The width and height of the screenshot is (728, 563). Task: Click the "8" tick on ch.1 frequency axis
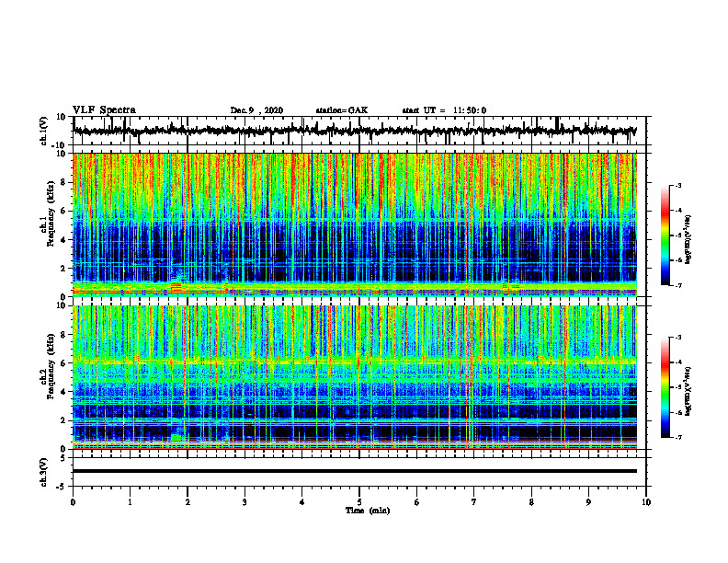coord(64,182)
